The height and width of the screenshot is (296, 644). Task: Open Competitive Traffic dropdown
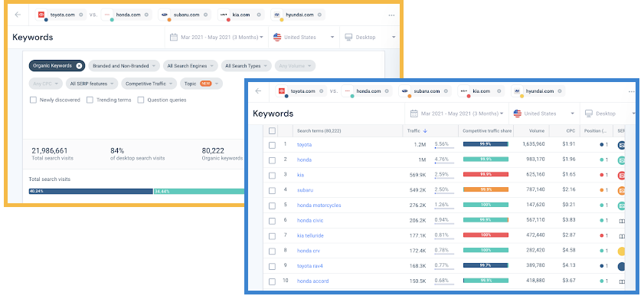click(149, 84)
